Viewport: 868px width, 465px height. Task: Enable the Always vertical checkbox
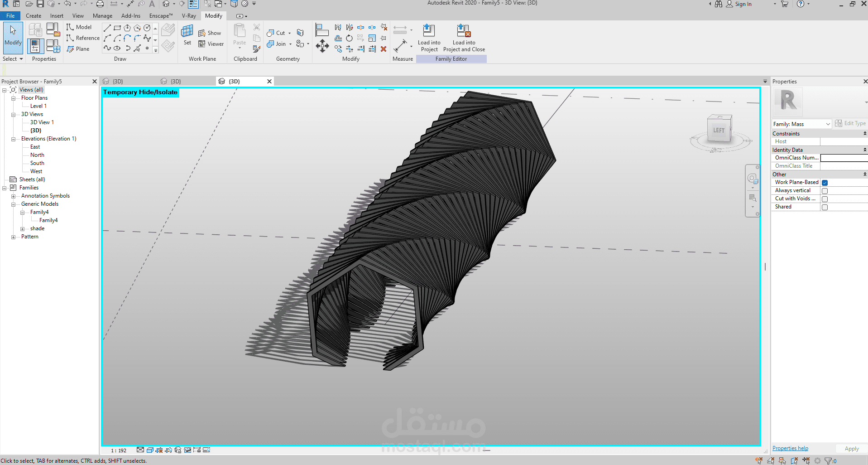[825, 191]
